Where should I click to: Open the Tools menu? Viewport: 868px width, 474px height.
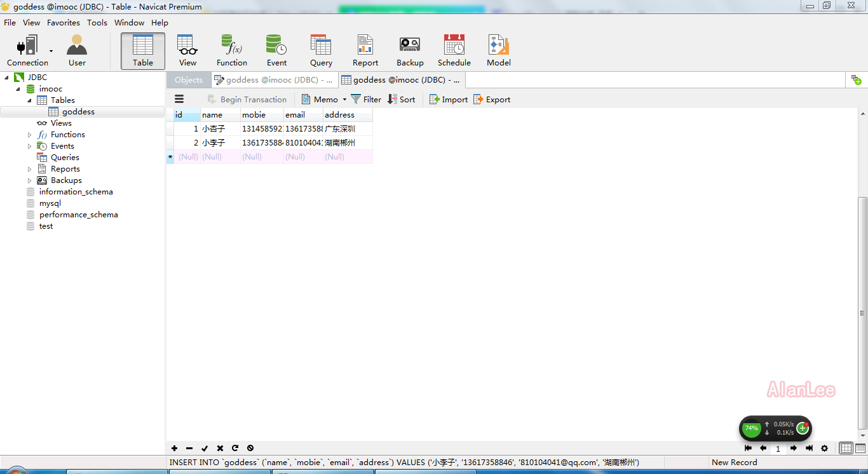pos(97,22)
